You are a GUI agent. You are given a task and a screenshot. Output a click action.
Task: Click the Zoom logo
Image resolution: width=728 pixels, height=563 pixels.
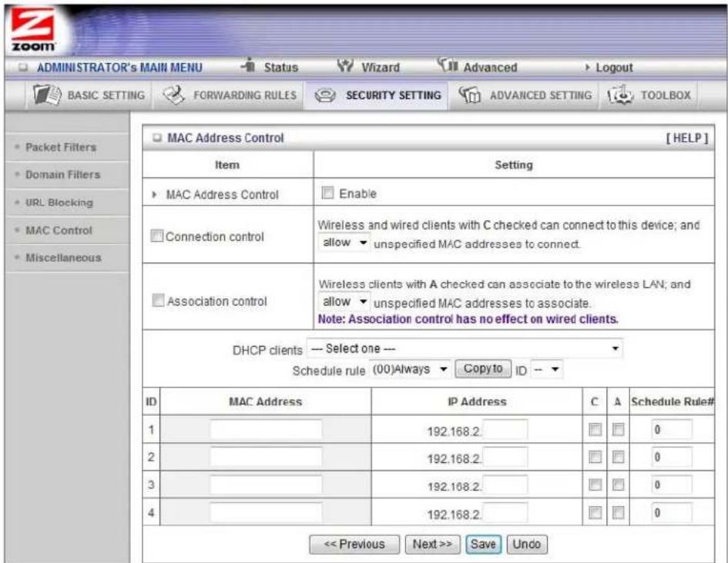pyautogui.click(x=33, y=30)
